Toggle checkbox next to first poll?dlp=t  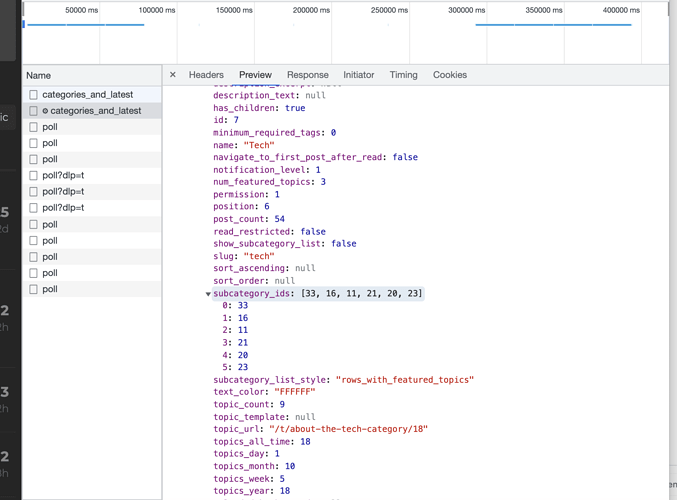coord(33,175)
